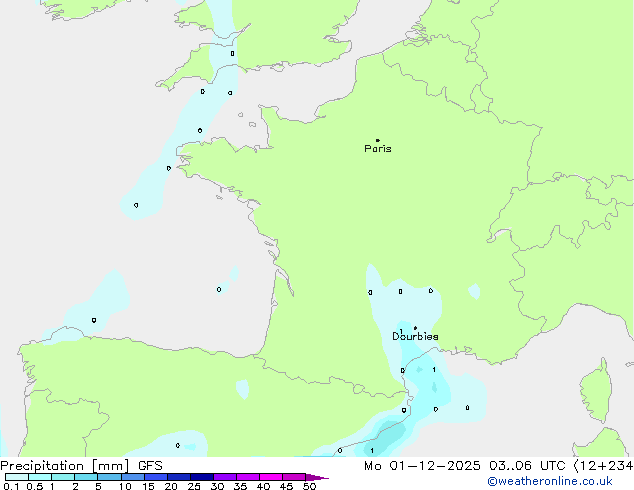Select the black dot marker above Dourbies
Image resolution: width=634 pixels, height=490 pixels.
click(415, 328)
